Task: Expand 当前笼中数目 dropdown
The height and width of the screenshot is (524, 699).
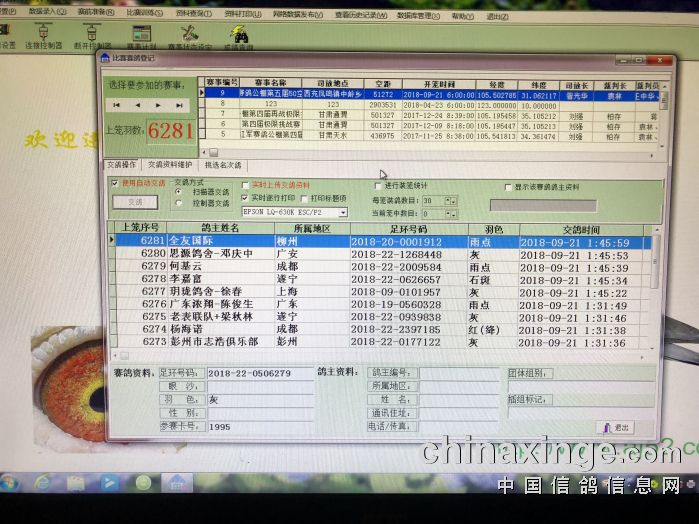Action: tap(452, 212)
